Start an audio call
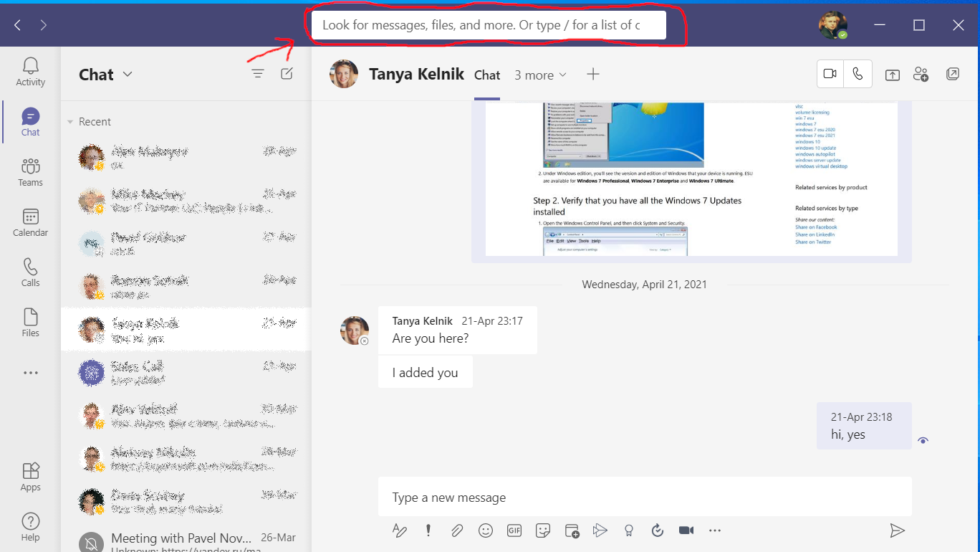Screen dimensions: 980x552 coord(857,74)
